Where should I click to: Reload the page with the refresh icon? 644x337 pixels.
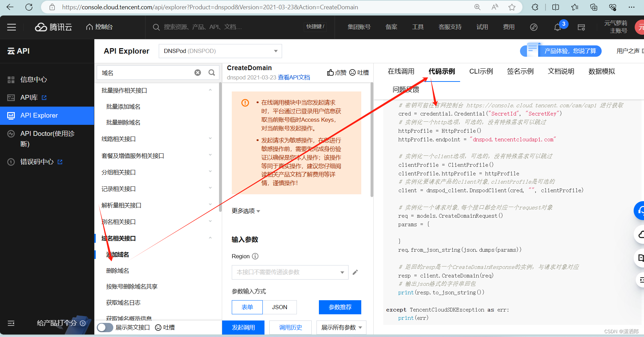click(x=29, y=7)
